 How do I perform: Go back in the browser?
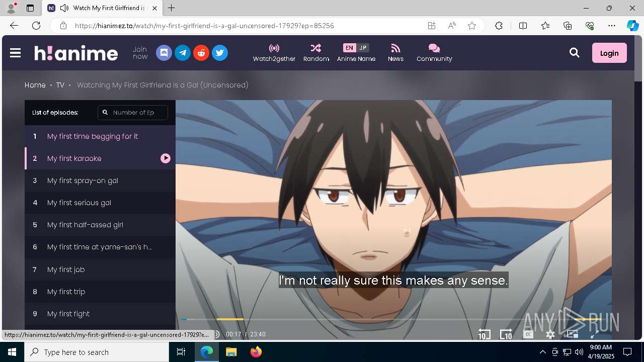click(x=14, y=26)
